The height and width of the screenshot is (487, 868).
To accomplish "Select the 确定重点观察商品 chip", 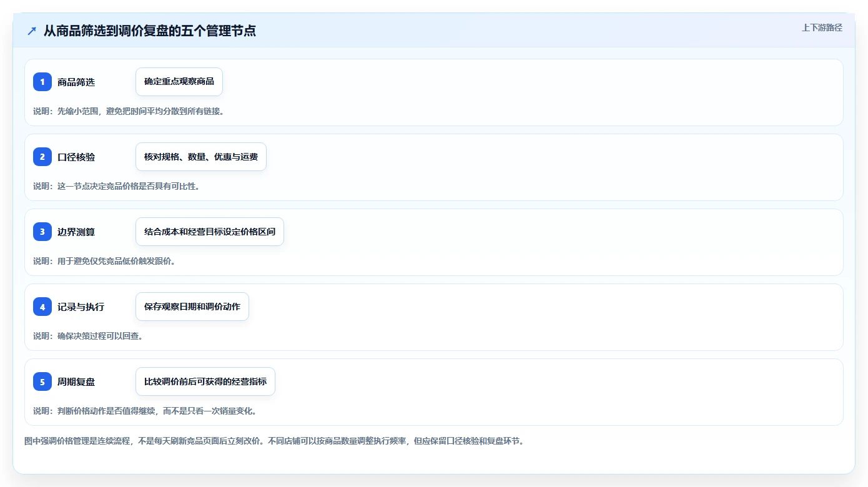I will click(179, 82).
